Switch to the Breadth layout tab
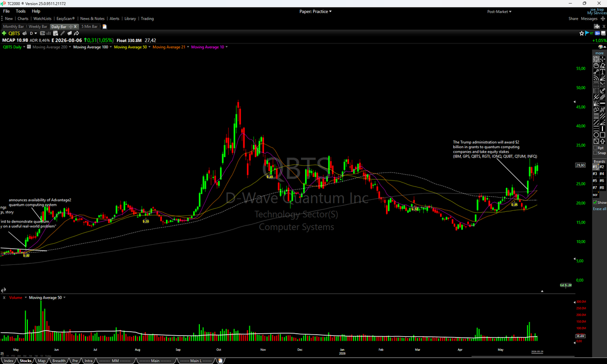The height and width of the screenshot is (364, 607). pyautogui.click(x=59, y=360)
